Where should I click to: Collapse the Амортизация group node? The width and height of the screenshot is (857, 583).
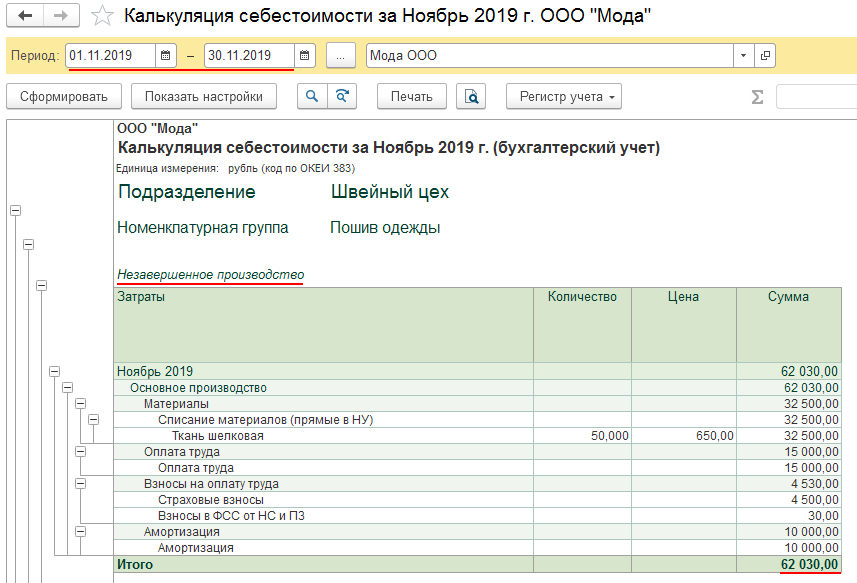coord(81,532)
